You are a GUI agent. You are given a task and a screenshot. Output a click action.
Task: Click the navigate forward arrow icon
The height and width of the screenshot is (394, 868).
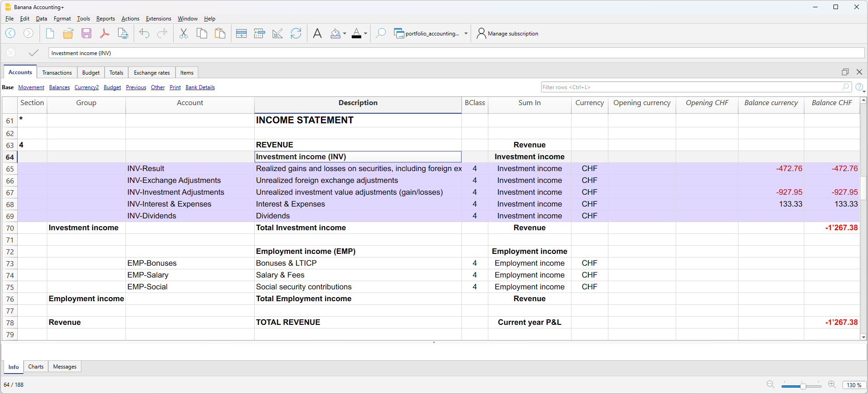28,33
